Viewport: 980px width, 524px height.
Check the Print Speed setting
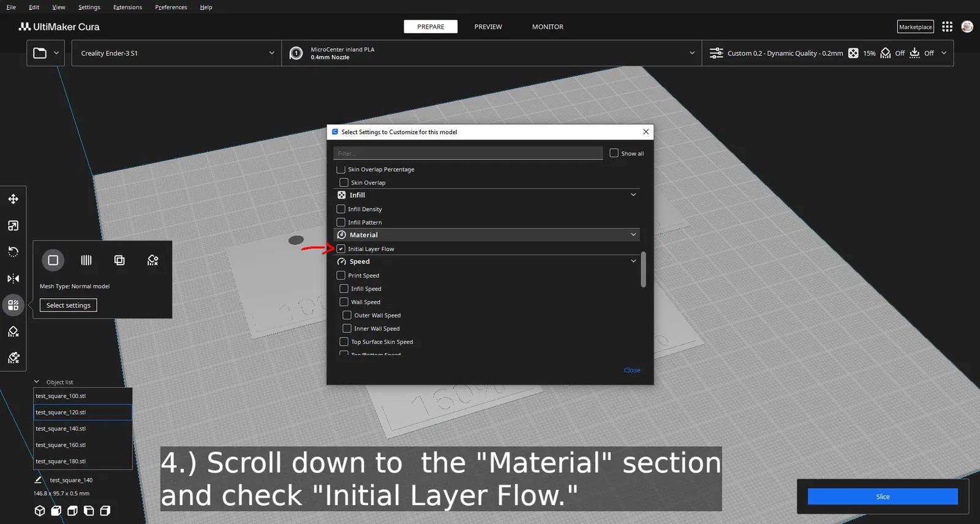click(341, 275)
